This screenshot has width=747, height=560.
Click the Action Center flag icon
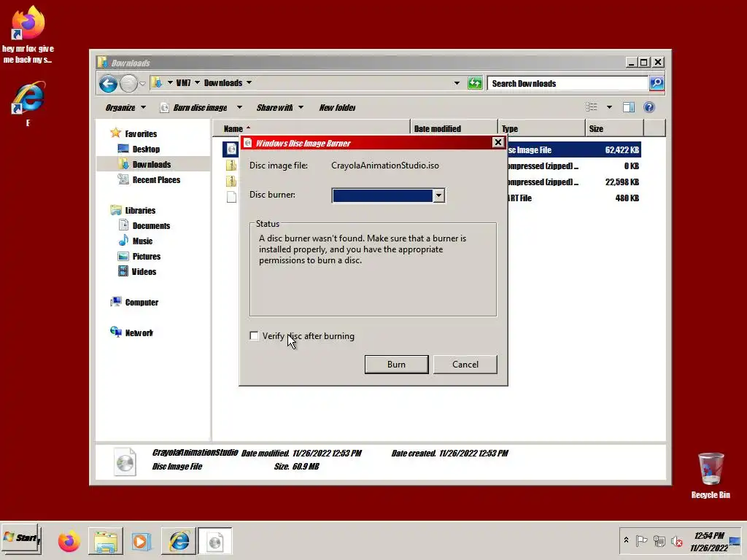point(641,541)
